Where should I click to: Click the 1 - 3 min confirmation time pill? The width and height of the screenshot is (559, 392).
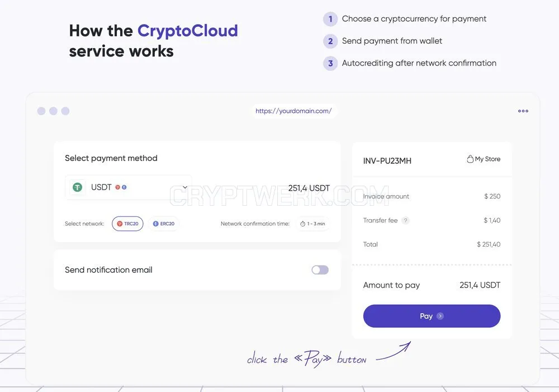tap(312, 224)
